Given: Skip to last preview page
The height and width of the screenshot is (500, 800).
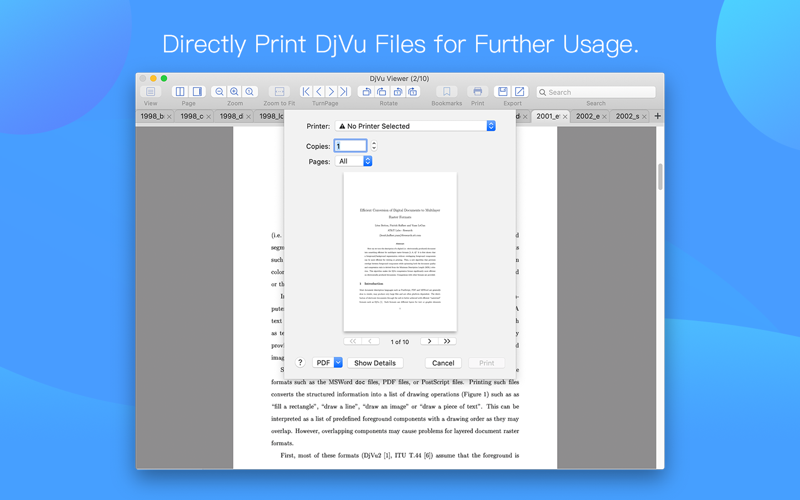Looking at the screenshot, I should (x=447, y=341).
